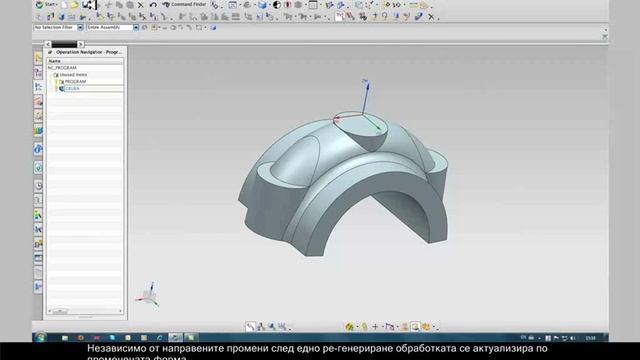640x360 pixels.
Task: Click the clock History sidebar icon
Action: pyautogui.click(x=38, y=185)
